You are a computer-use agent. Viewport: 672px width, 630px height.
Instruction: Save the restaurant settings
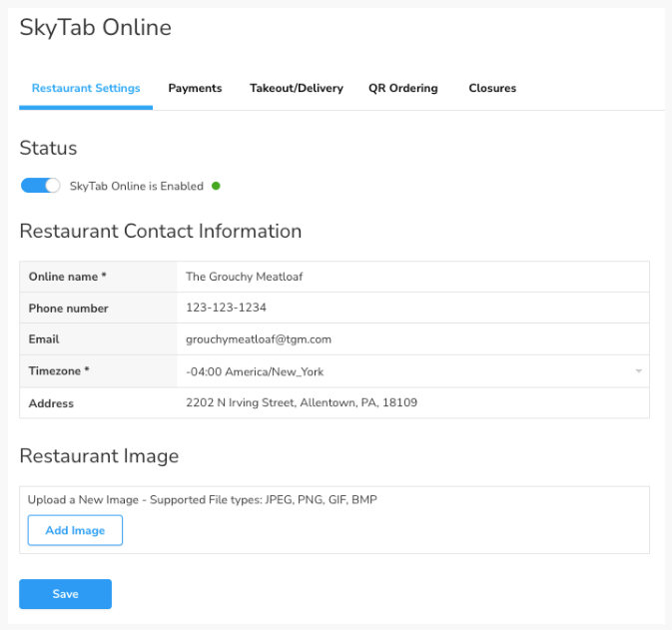point(65,594)
